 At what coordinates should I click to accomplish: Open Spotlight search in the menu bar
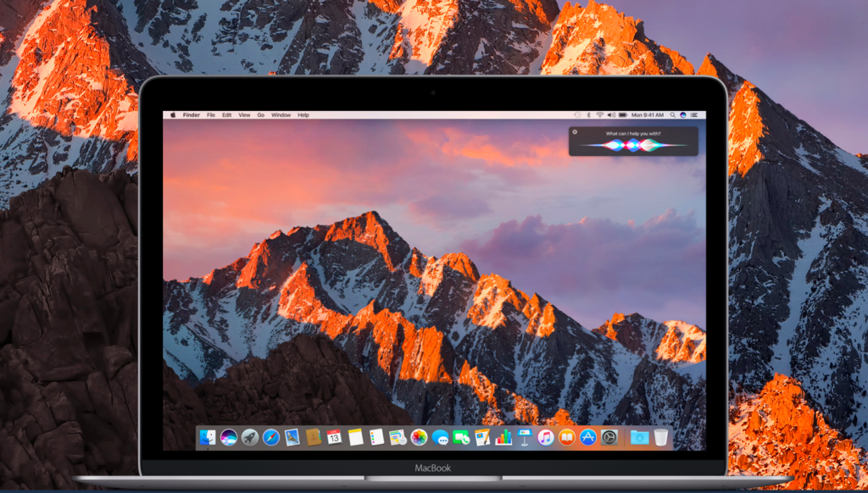coord(673,114)
